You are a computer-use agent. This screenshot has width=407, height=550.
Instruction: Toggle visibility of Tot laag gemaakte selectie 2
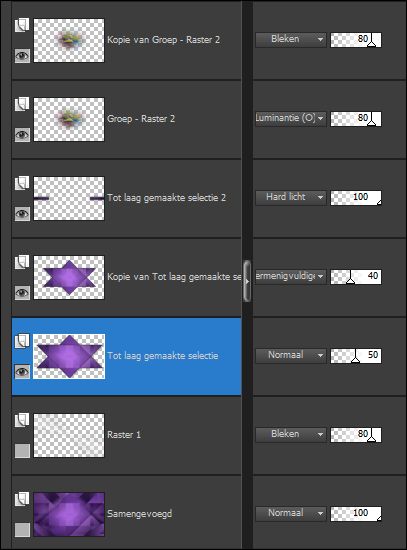(22, 213)
